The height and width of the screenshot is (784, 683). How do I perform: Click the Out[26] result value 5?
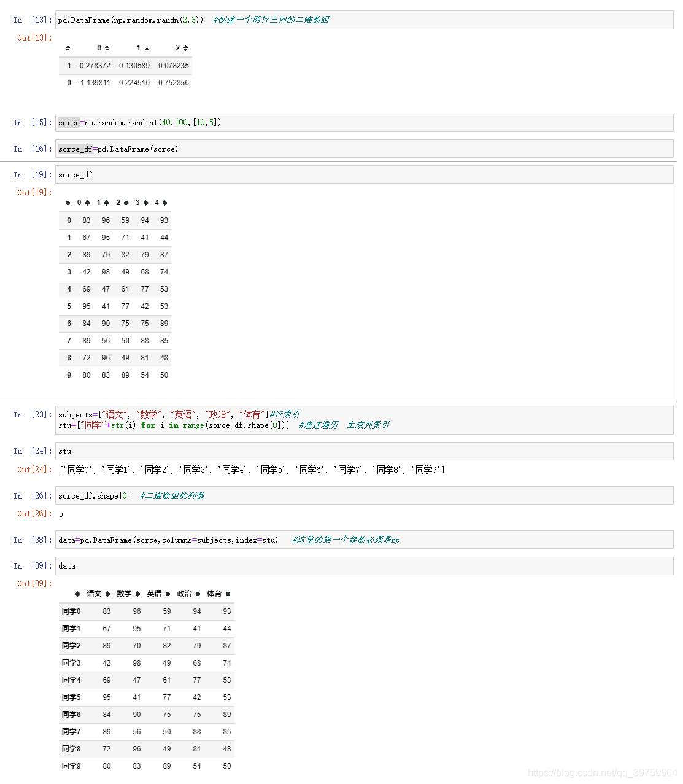(61, 514)
